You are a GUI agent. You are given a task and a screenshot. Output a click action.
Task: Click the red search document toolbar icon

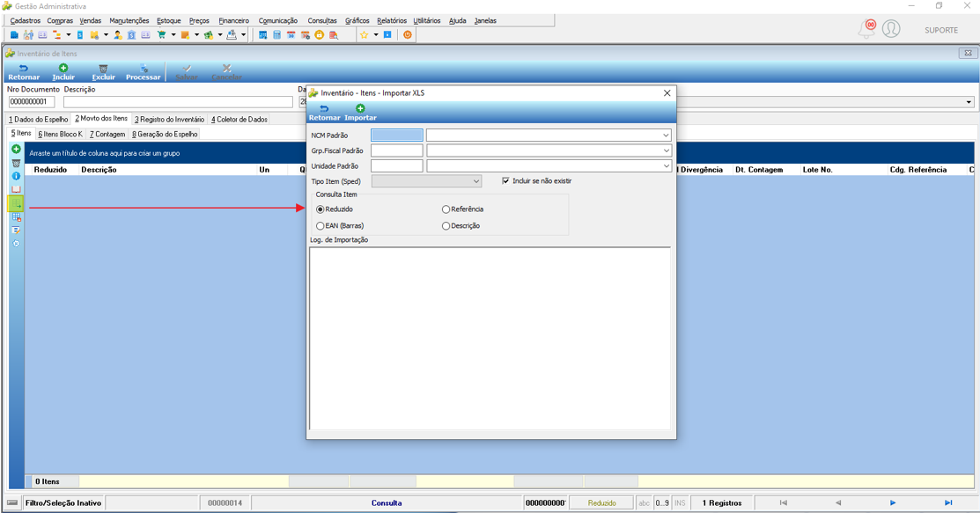[x=334, y=35]
